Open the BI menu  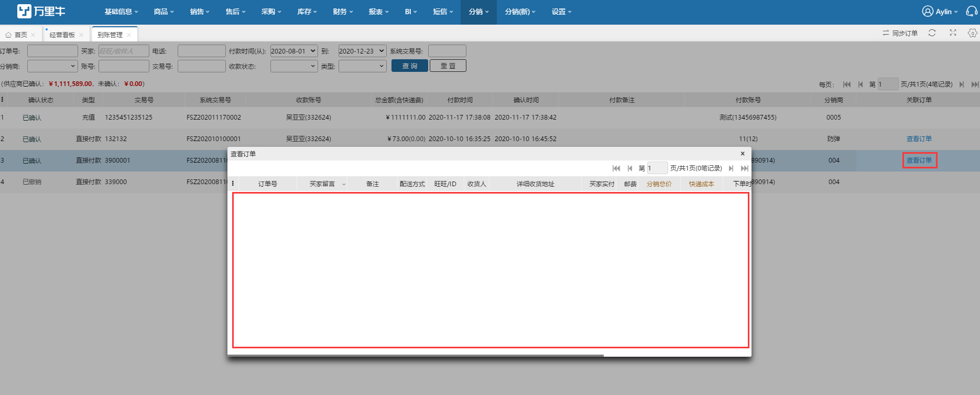(410, 12)
